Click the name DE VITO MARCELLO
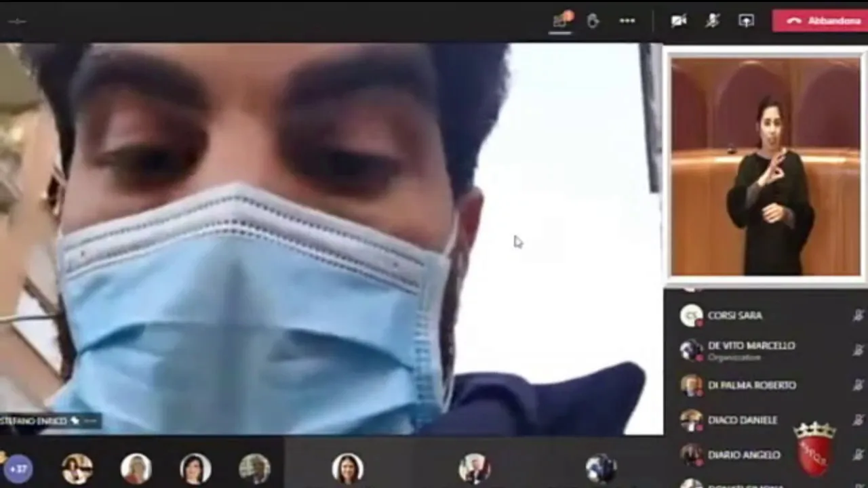Screen dimensions: 868x488 click(x=751, y=345)
